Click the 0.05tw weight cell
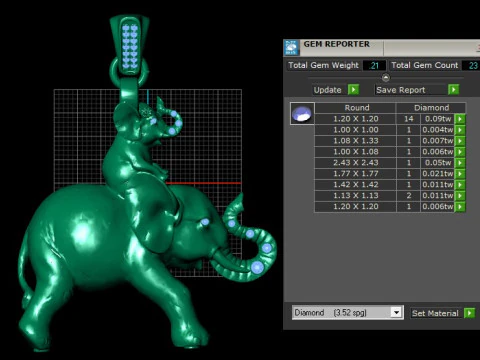This screenshot has height=360, width=480. pos(438,163)
